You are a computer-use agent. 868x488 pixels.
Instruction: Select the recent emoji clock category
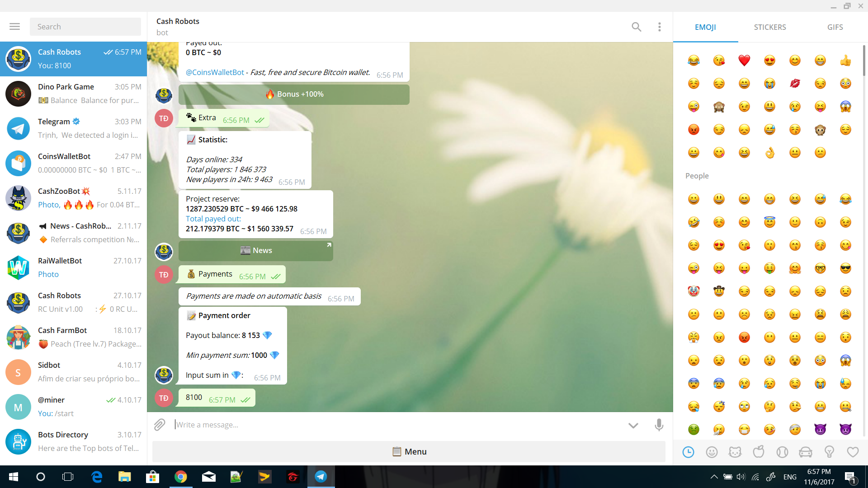[688, 452]
